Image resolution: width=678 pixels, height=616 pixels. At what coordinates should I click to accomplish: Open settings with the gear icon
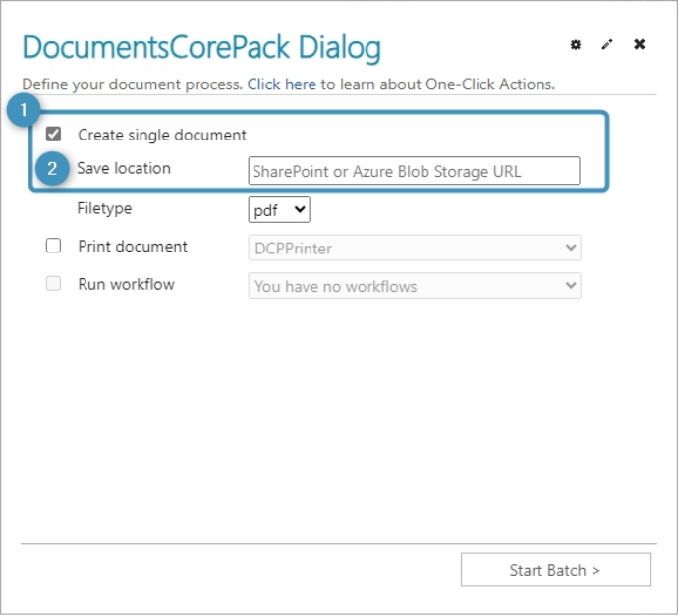click(576, 45)
